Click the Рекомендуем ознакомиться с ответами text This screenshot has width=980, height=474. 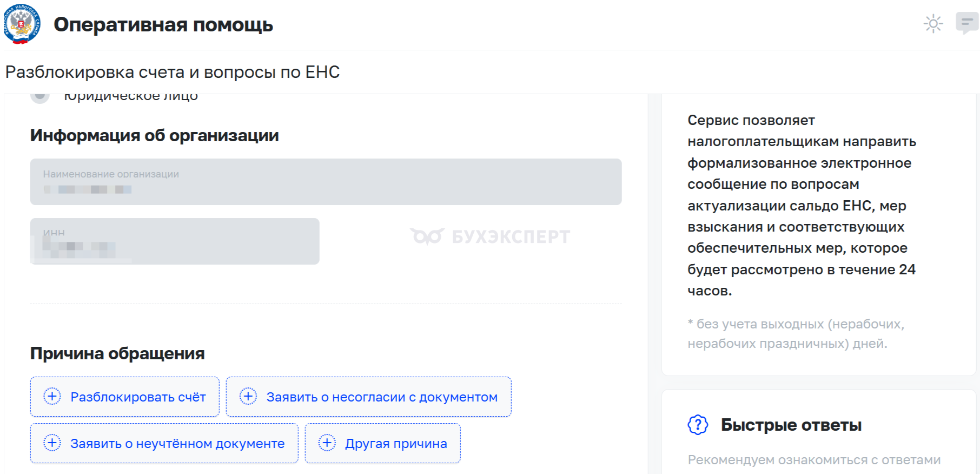pos(814,460)
